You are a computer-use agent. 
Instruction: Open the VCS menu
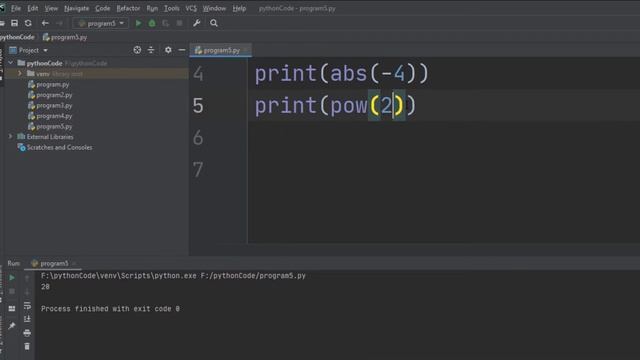click(191, 8)
